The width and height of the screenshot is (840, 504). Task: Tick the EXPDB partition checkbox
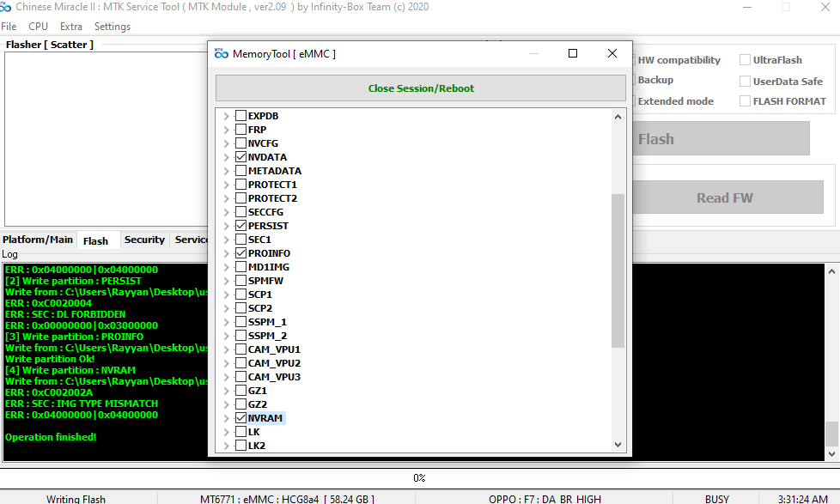[x=241, y=116]
